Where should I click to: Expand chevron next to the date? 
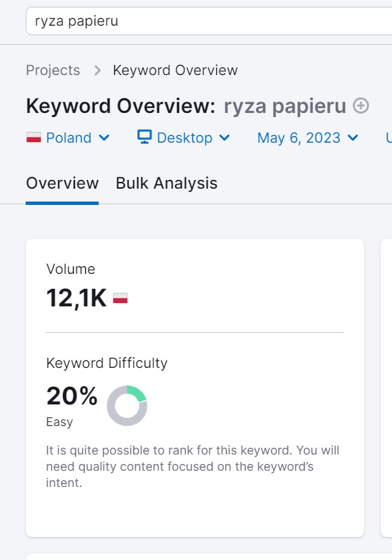coord(353,137)
